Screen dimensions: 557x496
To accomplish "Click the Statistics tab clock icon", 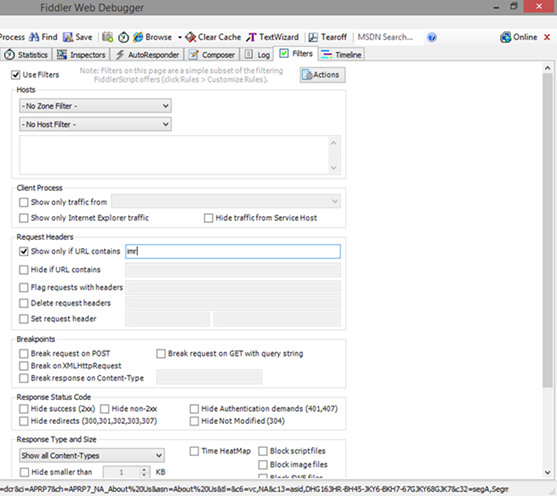I will point(10,55).
